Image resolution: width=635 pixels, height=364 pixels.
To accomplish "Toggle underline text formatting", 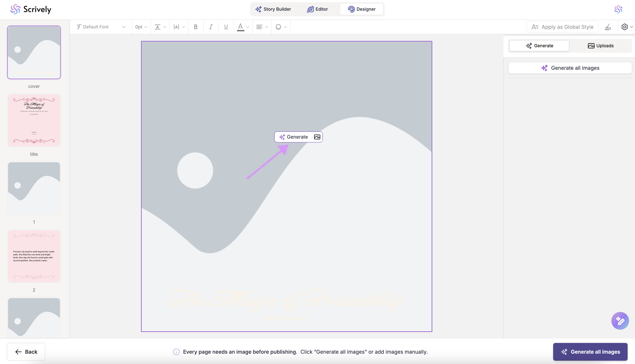I will (x=226, y=27).
